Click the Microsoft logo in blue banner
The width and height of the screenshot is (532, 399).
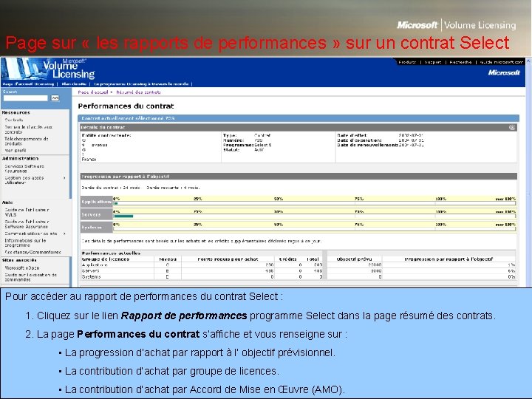tap(504, 72)
